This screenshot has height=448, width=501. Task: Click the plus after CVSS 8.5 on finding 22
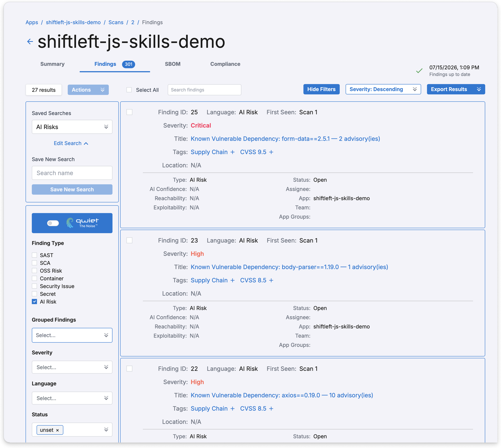tap(271, 409)
